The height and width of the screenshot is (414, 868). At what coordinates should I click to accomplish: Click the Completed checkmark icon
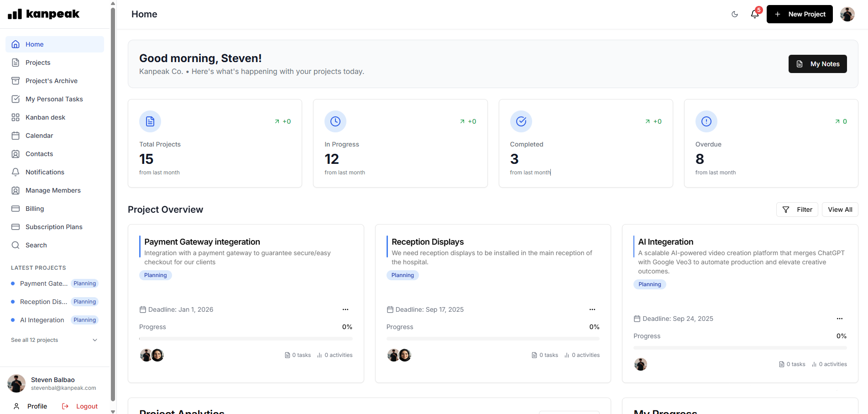coord(521,121)
